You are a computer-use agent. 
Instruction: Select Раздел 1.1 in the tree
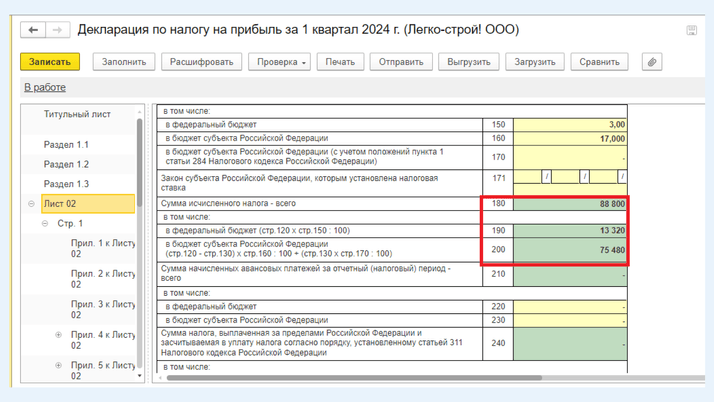pyautogui.click(x=66, y=145)
